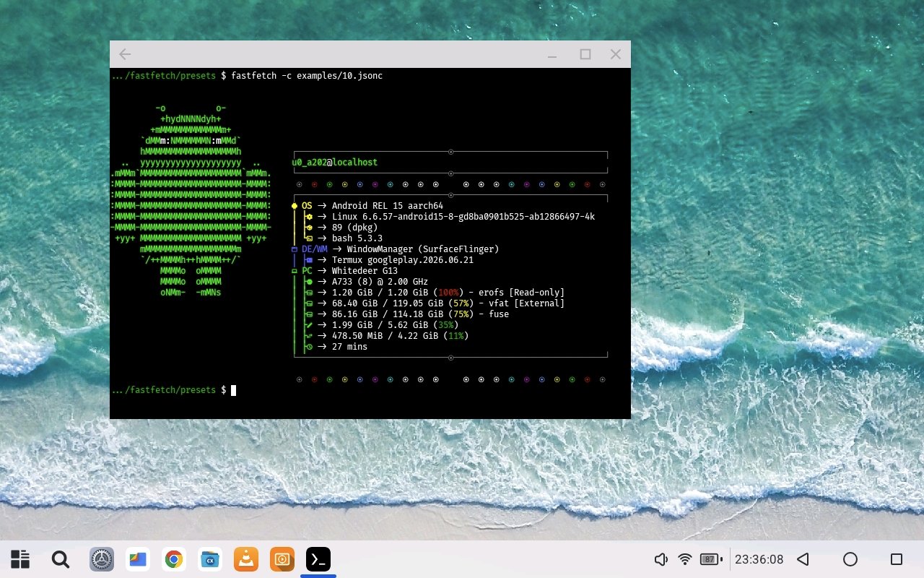Click the blue 'DE/WM' label

[314, 249]
